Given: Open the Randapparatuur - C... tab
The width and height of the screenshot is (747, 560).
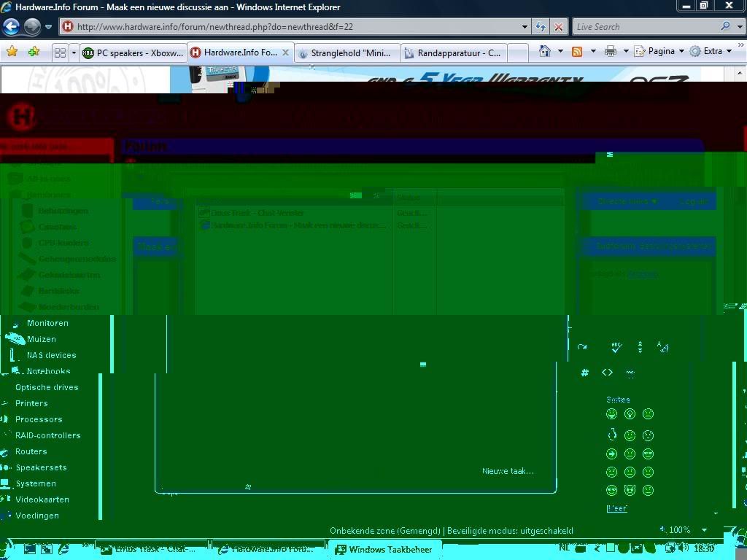Looking at the screenshot, I should click(x=454, y=52).
